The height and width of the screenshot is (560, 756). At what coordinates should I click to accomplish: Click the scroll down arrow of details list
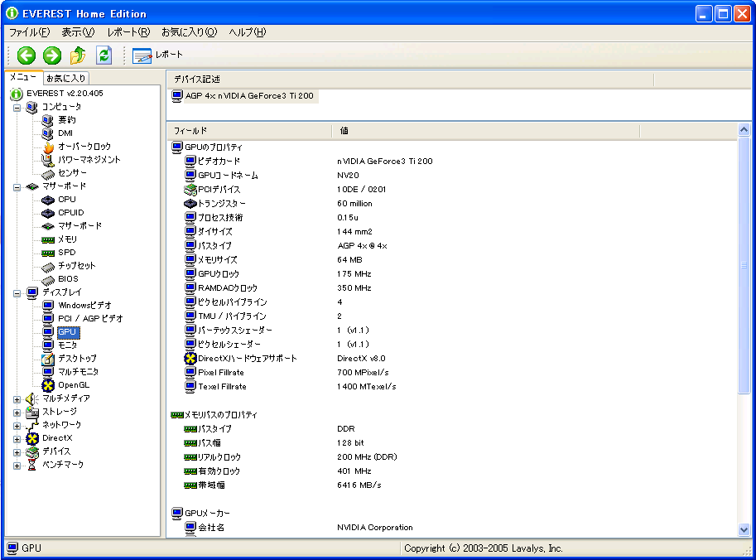(x=744, y=529)
